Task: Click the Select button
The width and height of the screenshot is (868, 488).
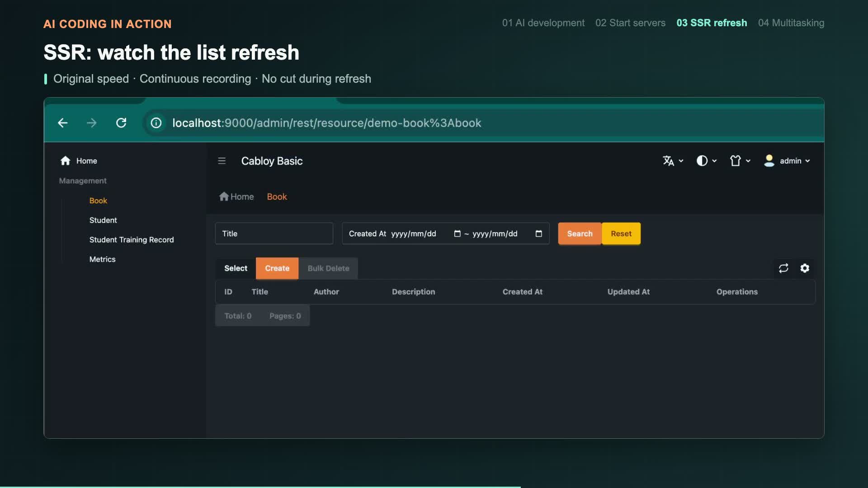Action: [236, 268]
